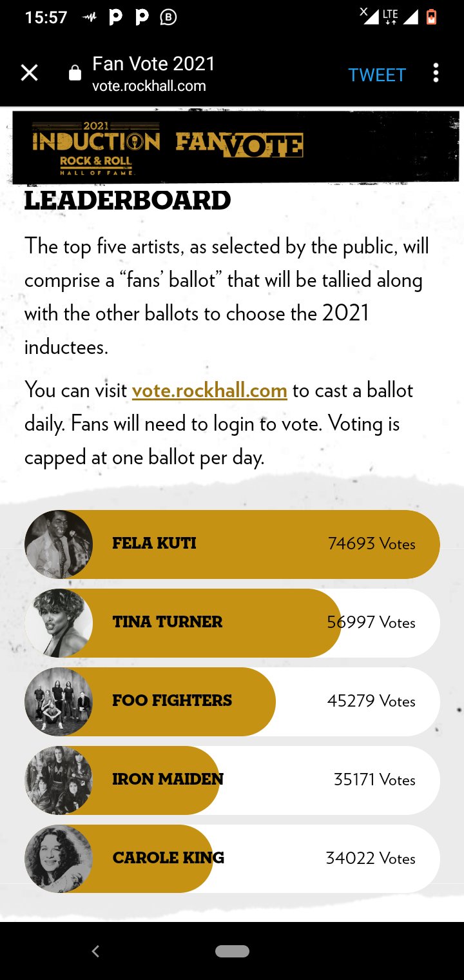Tap the Rock & Roll Hall of Fame Induction logo
464x980 pixels.
coord(96,148)
